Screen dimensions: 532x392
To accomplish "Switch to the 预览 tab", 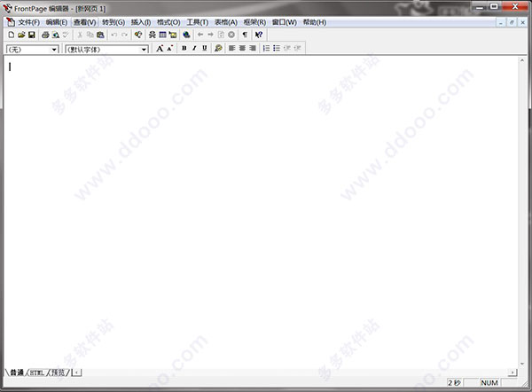I will [x=58, y=372].
